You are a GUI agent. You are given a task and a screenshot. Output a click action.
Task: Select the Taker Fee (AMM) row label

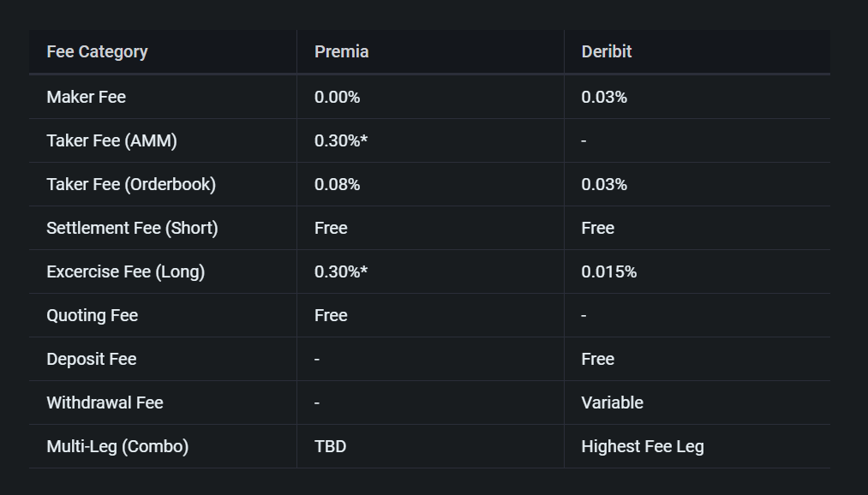[x=111, y=140]
